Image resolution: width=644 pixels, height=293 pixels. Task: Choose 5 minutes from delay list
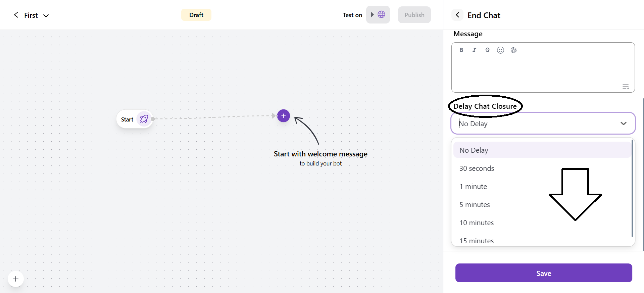(x=475, y=205)
